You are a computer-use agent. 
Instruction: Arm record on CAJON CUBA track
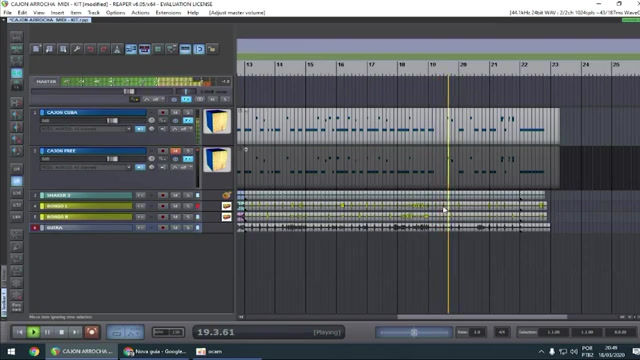pos(163,112)
